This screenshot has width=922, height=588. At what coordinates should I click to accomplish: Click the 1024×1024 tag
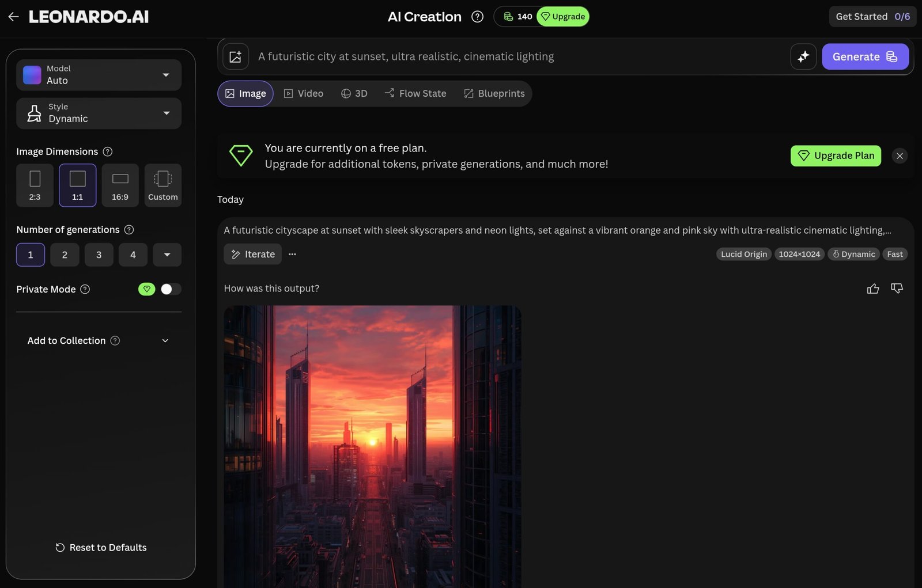click(799, 254)
